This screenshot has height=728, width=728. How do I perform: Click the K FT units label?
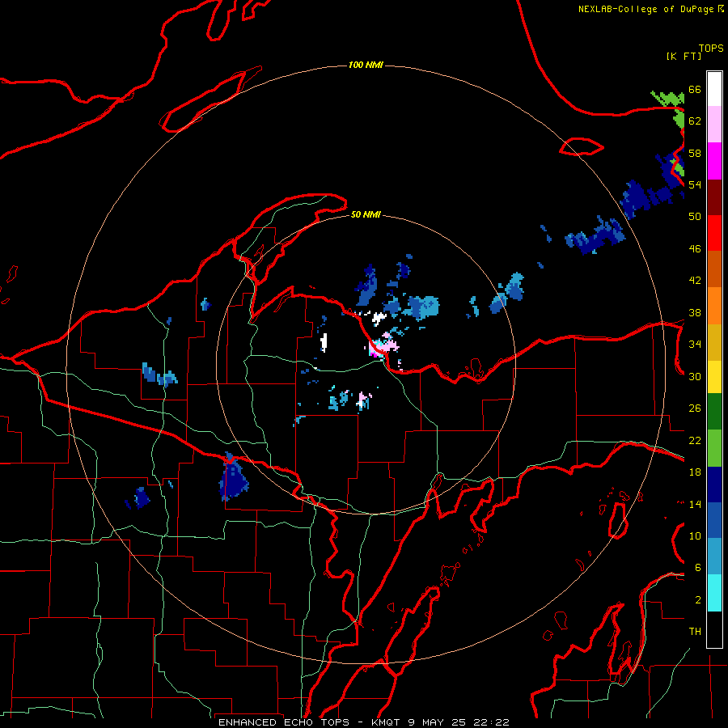684,56
